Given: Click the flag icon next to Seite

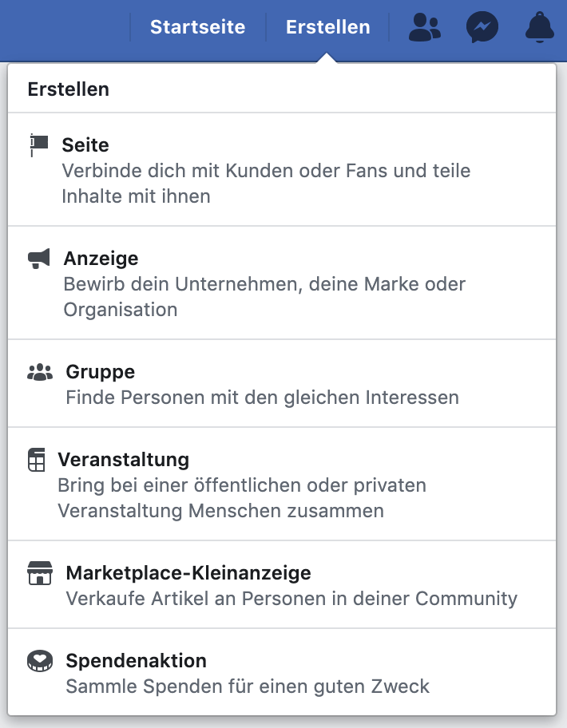Looking at the screenshot, I should (x=38, y=144).
